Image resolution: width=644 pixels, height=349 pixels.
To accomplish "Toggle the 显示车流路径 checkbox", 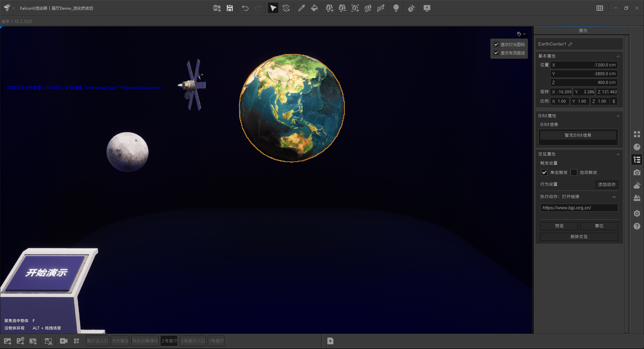I will (496, 53).
